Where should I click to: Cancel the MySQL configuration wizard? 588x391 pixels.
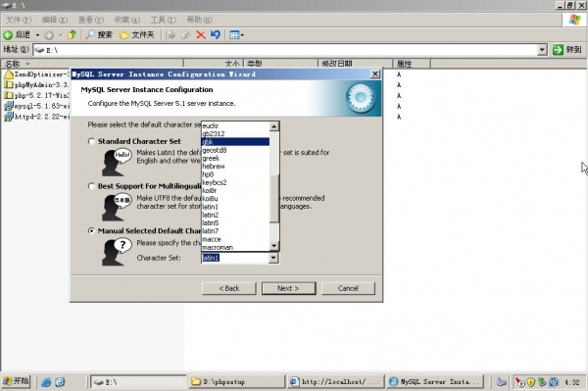click(348, 288)
